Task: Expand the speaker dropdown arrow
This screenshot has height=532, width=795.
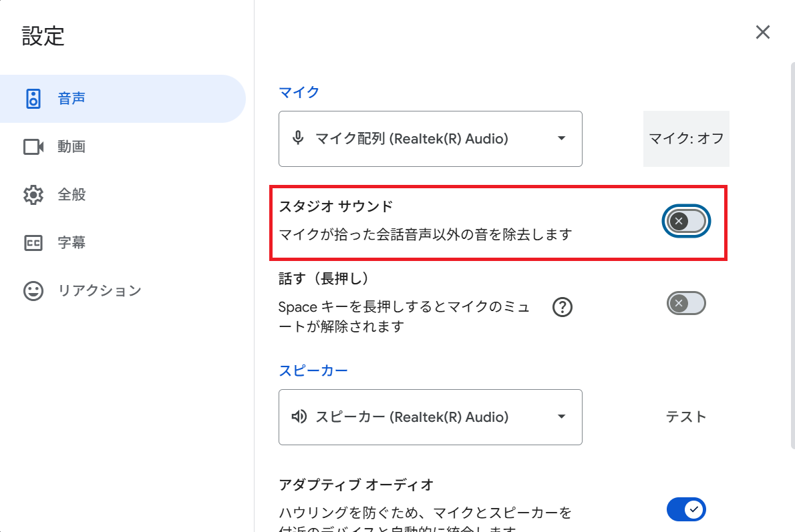Action: pyautogui.click(x=561, y=417)
